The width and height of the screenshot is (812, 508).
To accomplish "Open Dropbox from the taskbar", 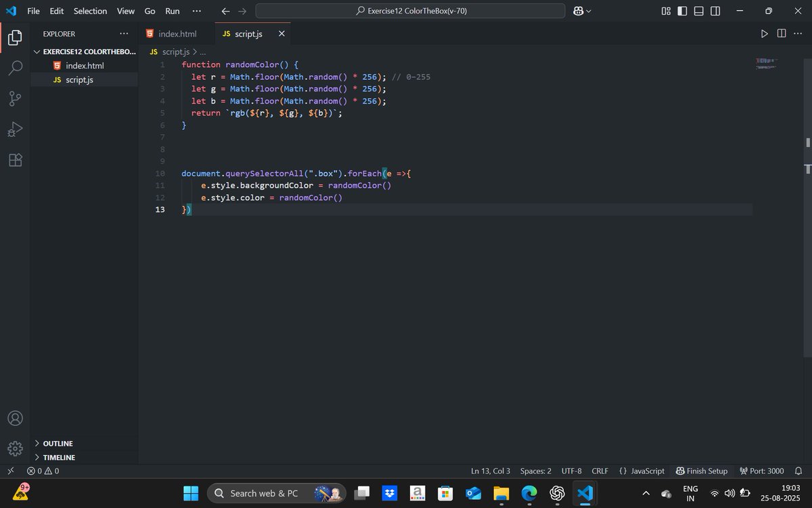I will click(389, 493).
